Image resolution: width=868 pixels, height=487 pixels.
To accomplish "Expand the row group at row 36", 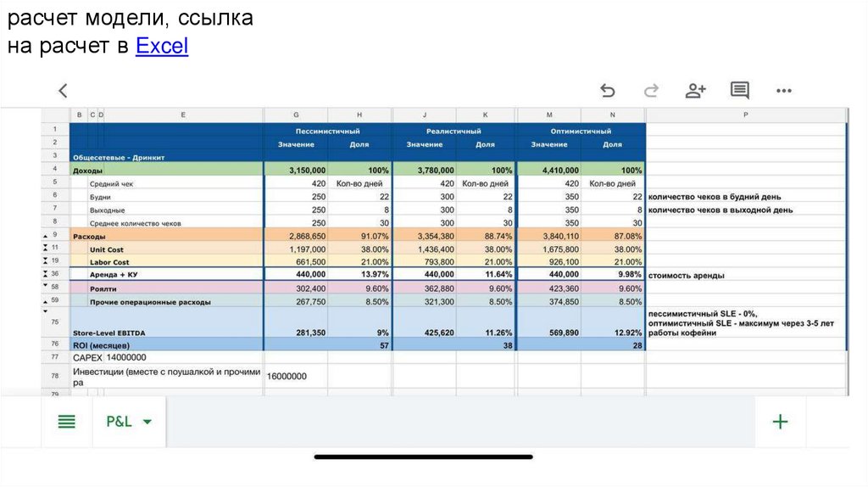I will point(46,274).
